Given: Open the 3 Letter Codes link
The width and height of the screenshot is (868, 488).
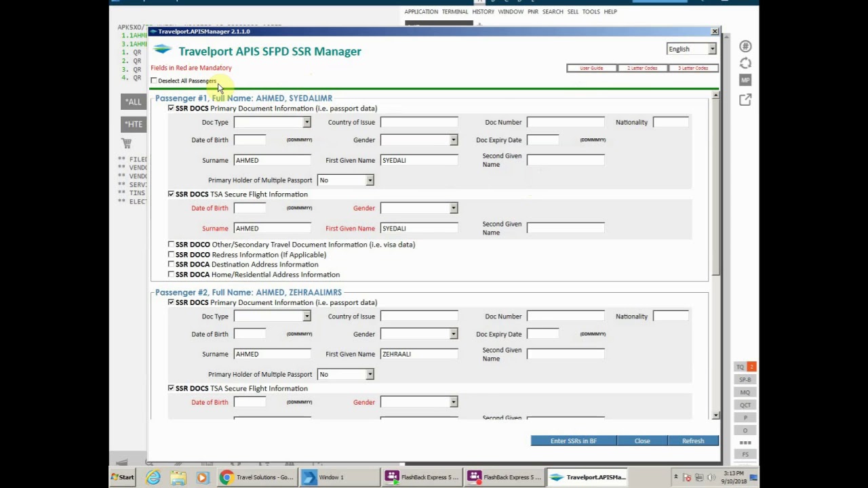Looking at the screenshot, I should 693,68.
